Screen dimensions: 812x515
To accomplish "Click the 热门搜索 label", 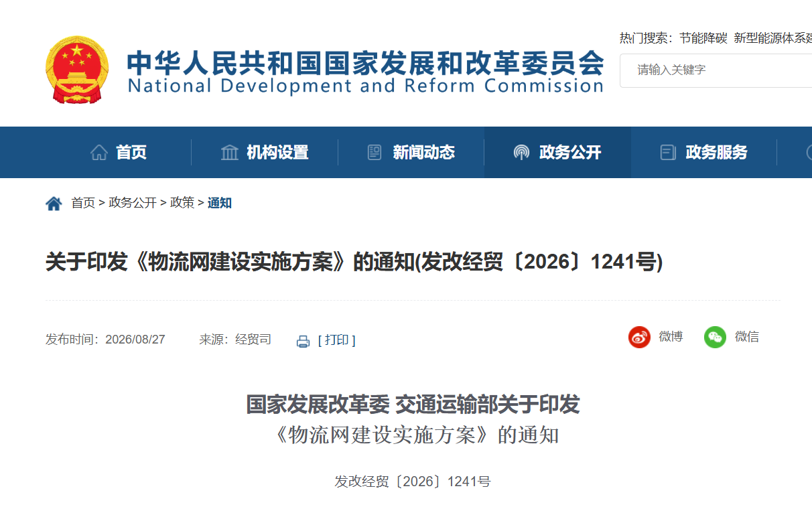I will point(647,38).
